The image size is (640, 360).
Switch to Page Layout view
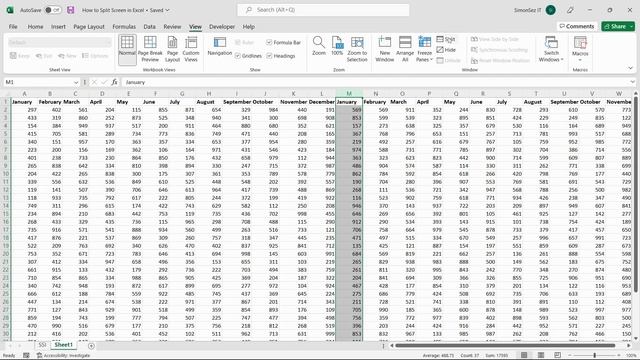(172, 49)
